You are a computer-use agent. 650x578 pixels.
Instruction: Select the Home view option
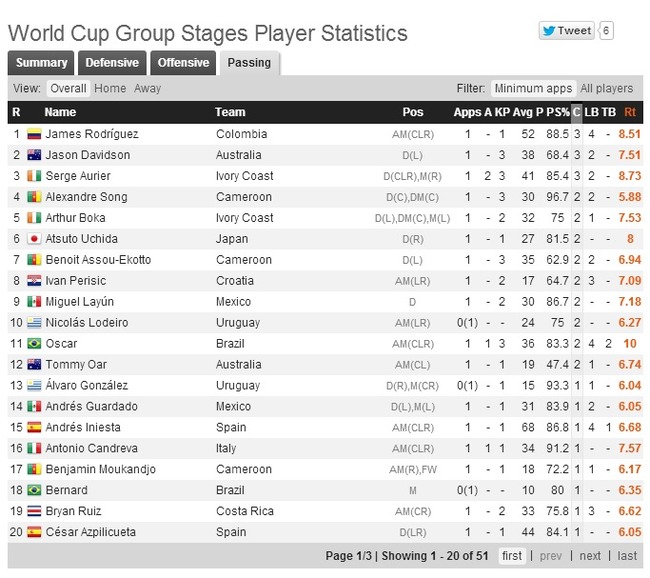coord(110,88)
